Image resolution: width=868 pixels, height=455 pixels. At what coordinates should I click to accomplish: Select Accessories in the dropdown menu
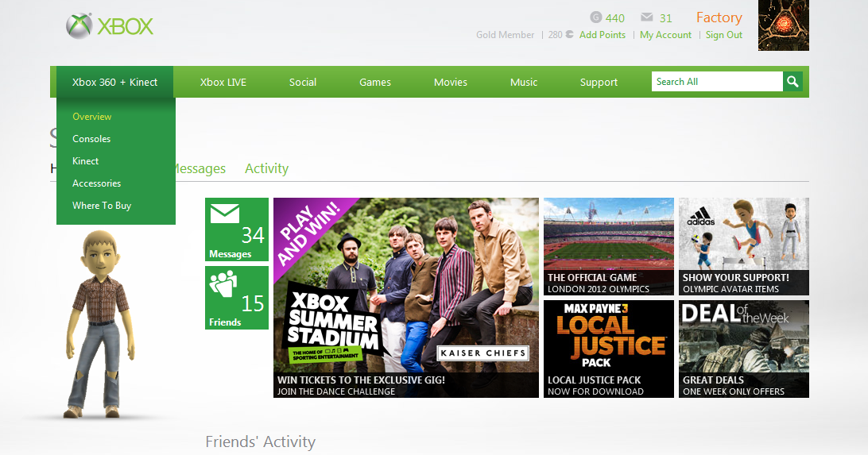pyautogui.click(x=96, y=183)
